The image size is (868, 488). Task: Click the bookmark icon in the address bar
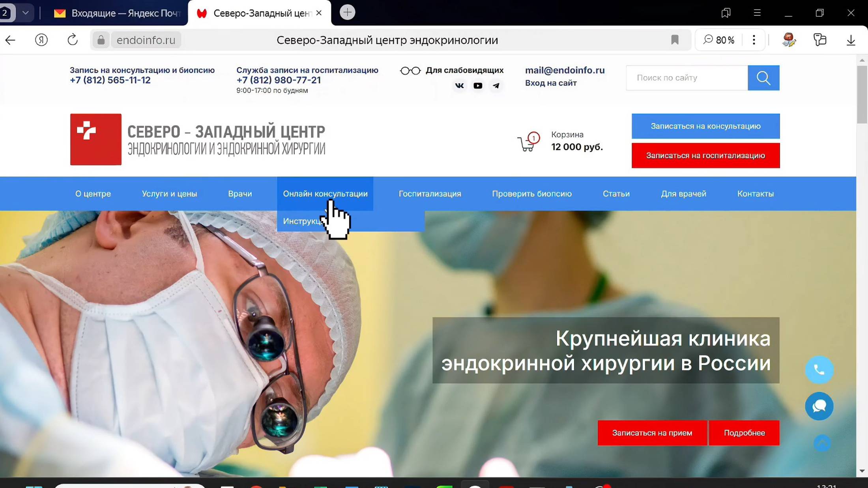[675, 40]
